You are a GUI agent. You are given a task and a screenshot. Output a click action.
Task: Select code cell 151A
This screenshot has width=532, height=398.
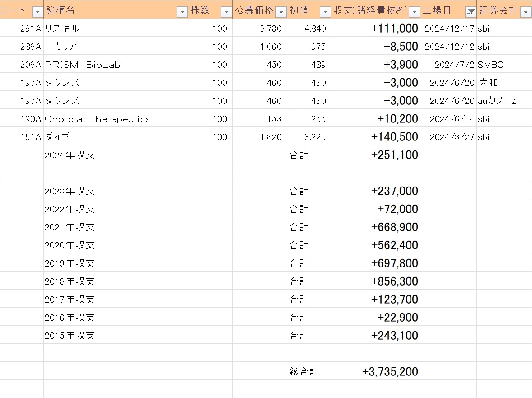tap(22, 136)
